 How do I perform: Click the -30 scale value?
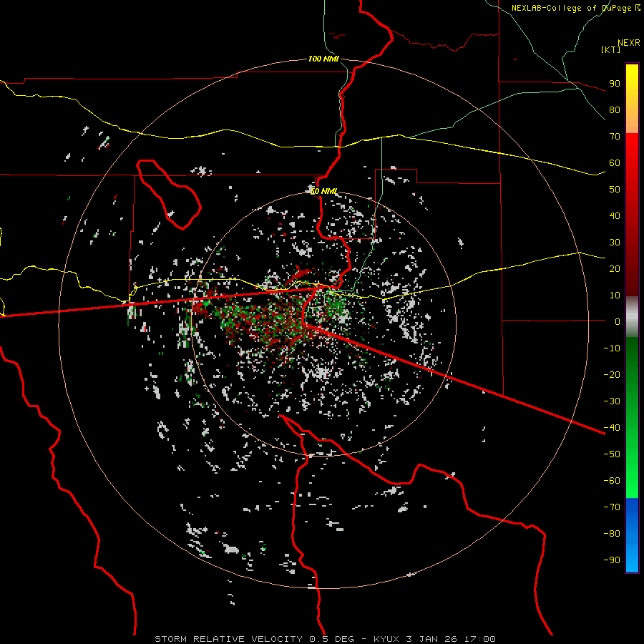pyautogui.click(x=612, y=401)
